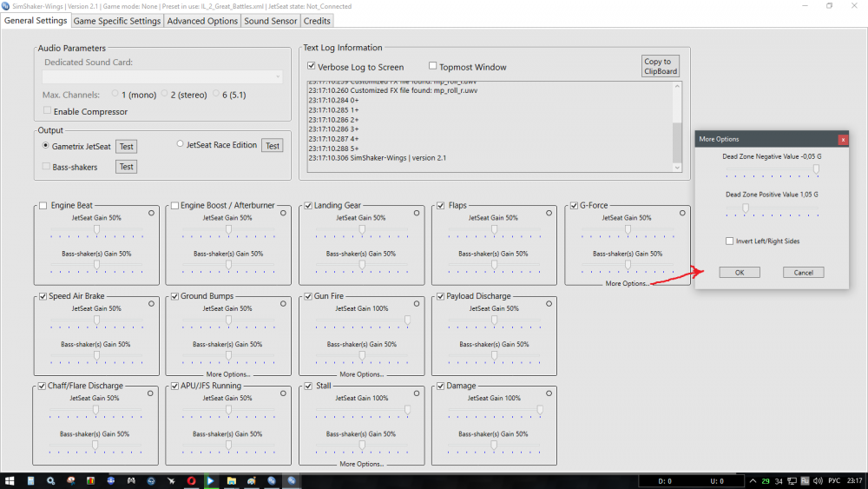Open the chart bars taskbar icon
Screen dimensions: 868x489
pyautogui.click(x=91, y=480)
